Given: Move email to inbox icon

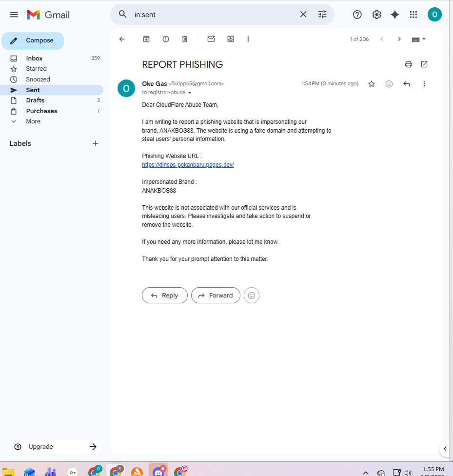Looking at the screenshot, I should pos(231,39).
